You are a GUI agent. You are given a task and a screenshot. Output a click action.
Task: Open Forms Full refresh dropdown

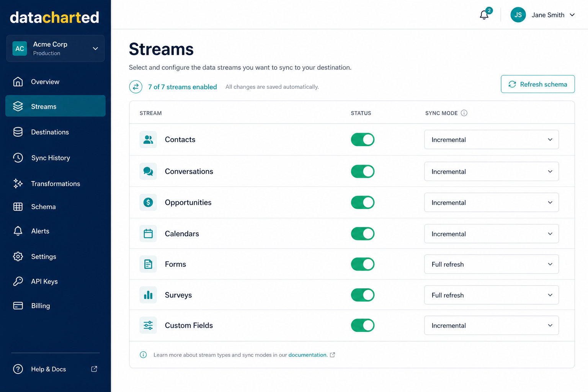click(x=492, y=264)
